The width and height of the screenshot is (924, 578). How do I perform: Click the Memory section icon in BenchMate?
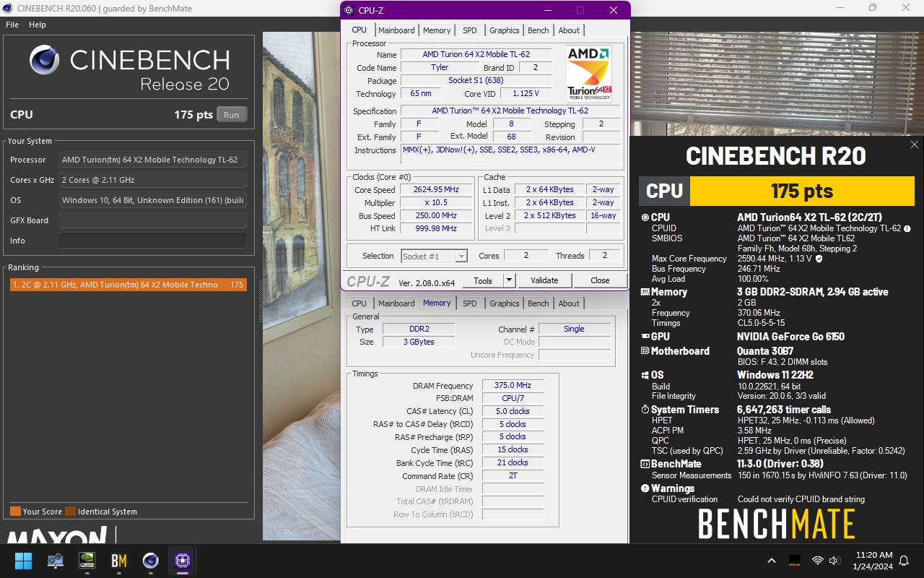point(645,292)
